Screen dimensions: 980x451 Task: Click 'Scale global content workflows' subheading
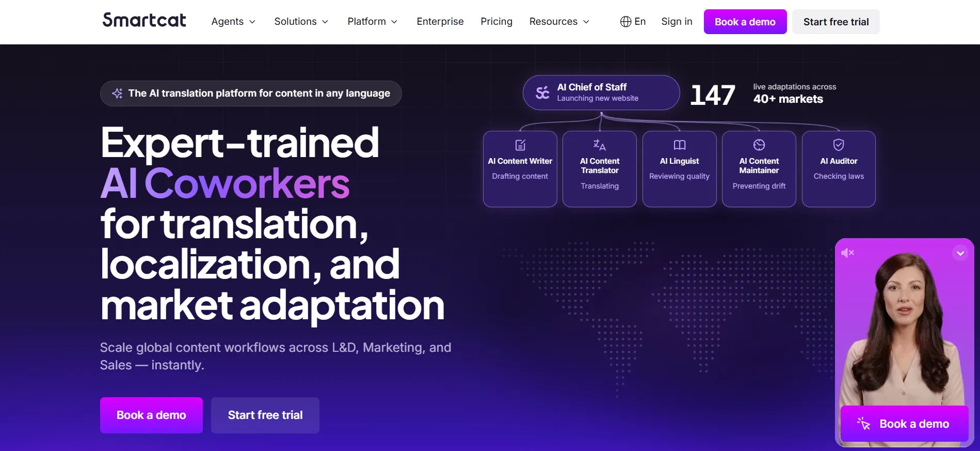coord(276,356)
